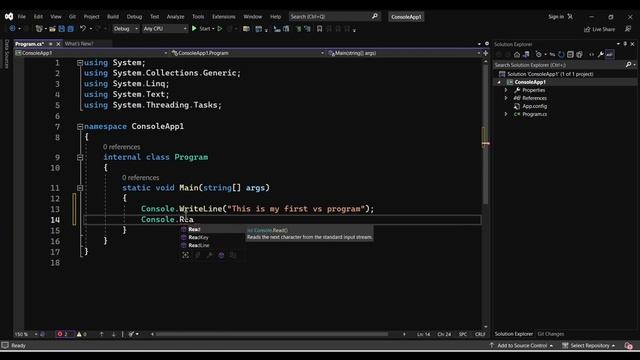Viewport: 640px width, 360px height.
Task: Switch to the What's New? tab
Action: [79, 44]
